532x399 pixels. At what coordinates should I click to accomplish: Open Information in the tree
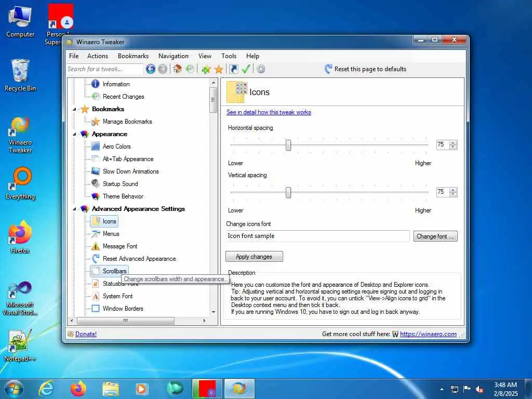click(116, 84)
